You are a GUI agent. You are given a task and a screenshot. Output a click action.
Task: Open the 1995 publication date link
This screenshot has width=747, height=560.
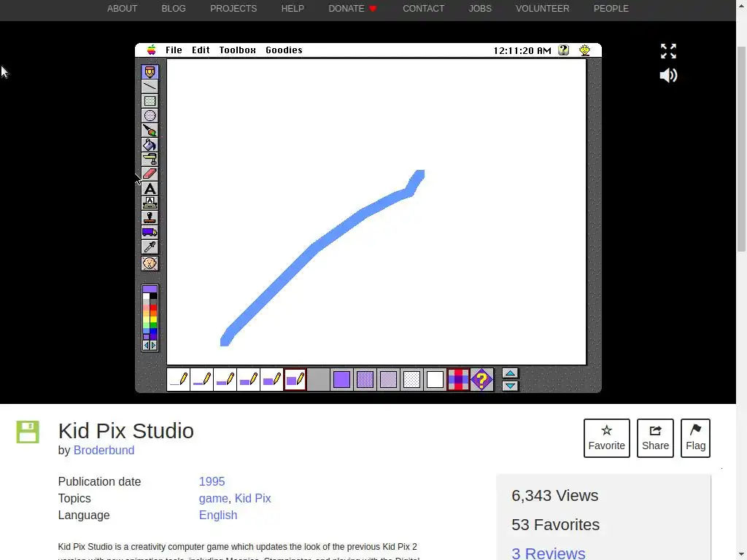click(212, 481)
